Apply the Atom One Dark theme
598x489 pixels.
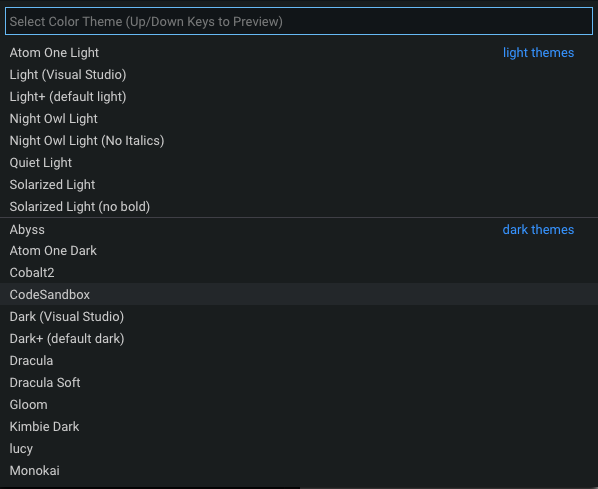299,251
